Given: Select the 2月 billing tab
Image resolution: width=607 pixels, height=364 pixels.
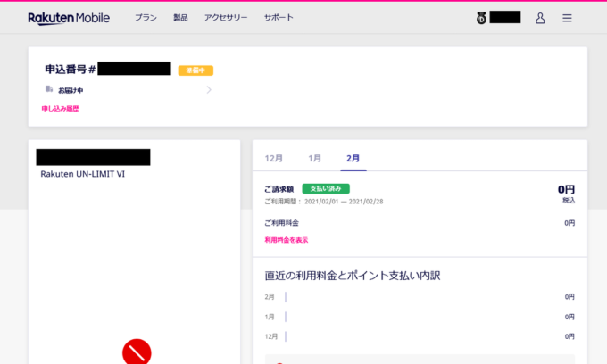Looking at the screenshot, I should click(353, 158).
